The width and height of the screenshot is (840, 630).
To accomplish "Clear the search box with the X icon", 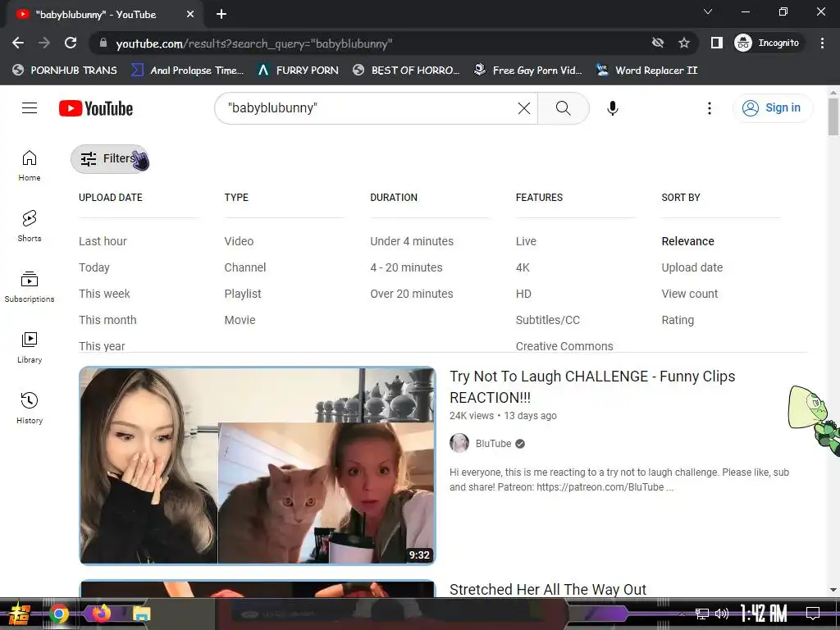I will point(524,108).
